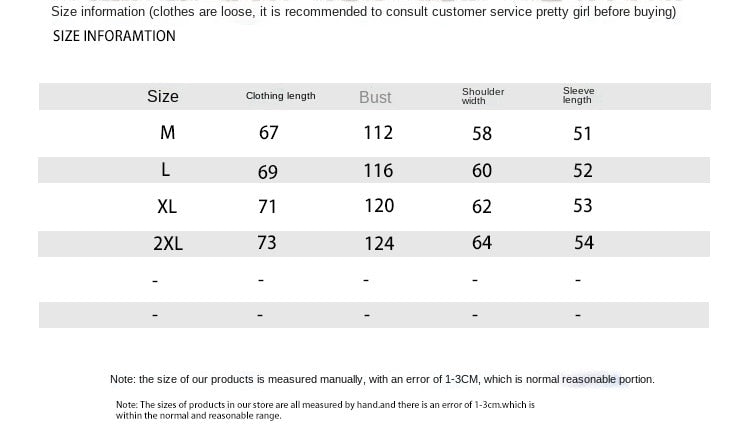Click the note about 1-3CM measurement error

pos(382,379)
